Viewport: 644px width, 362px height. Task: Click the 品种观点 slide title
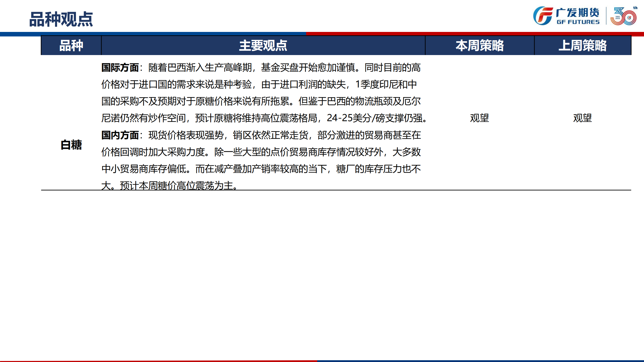click(61, 19)
